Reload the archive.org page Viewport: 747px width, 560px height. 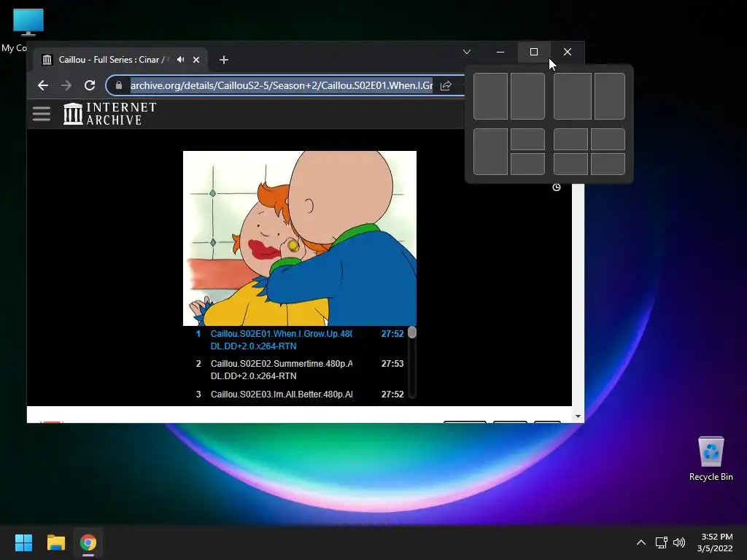tap(90, 85)
